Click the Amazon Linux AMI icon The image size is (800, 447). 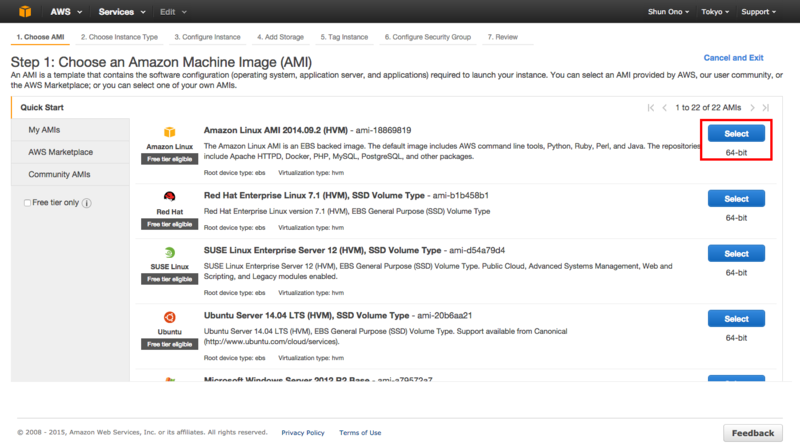[169, 132]
